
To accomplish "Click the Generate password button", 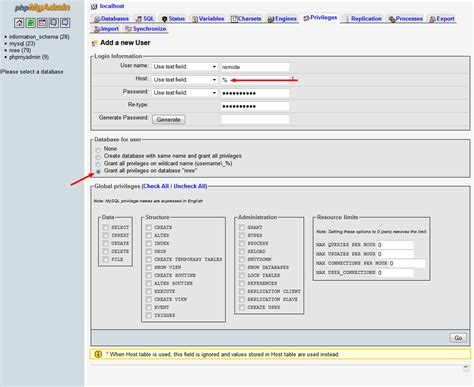I will (169, 119).
